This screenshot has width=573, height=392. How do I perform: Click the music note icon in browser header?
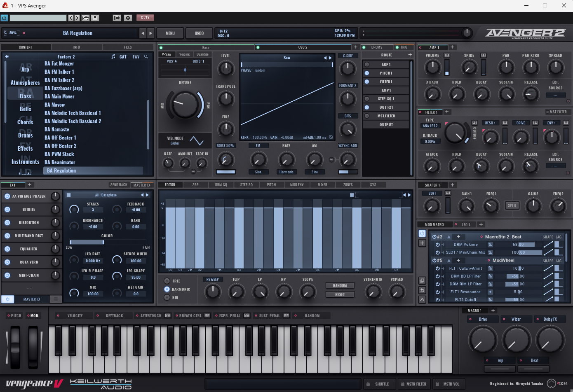(113, 57)
